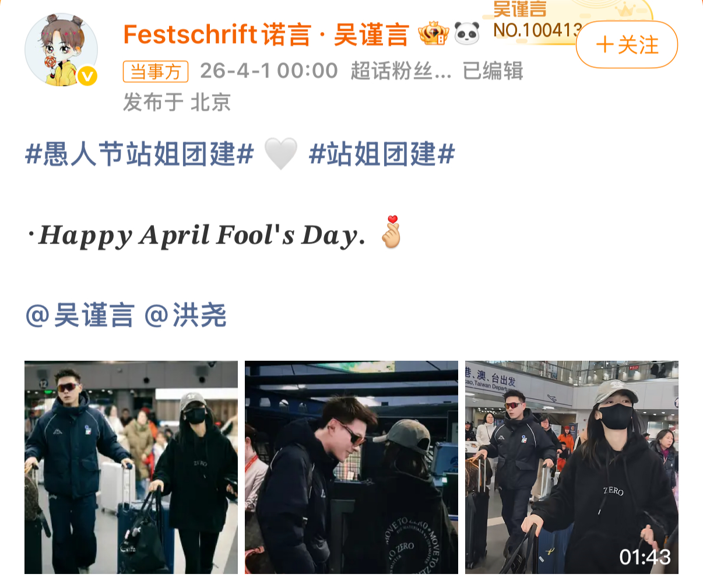The height and width of the screenshot is (588, 703).
Task: Open the user avatar profile picture
Action: tap(61, 51)
